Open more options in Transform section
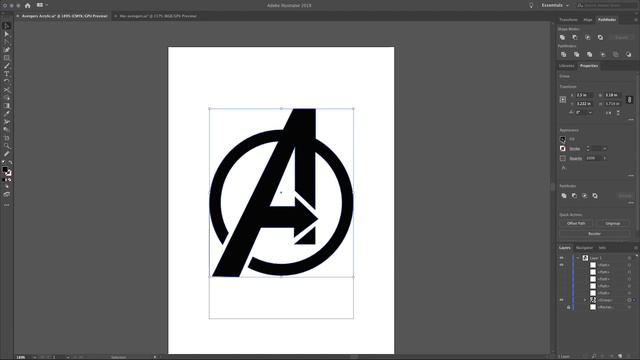Screen dimensions: 640x360 (x=631, y=120)
